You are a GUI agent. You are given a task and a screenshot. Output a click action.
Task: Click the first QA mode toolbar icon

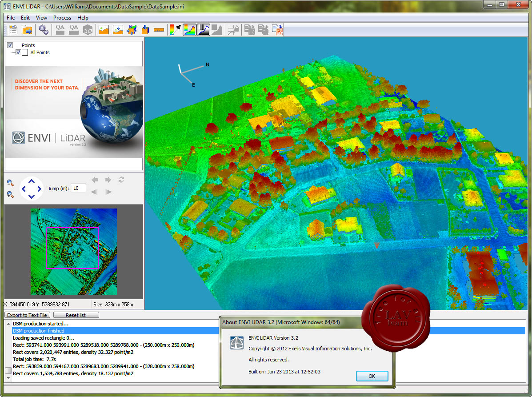(x=60, y=30)
